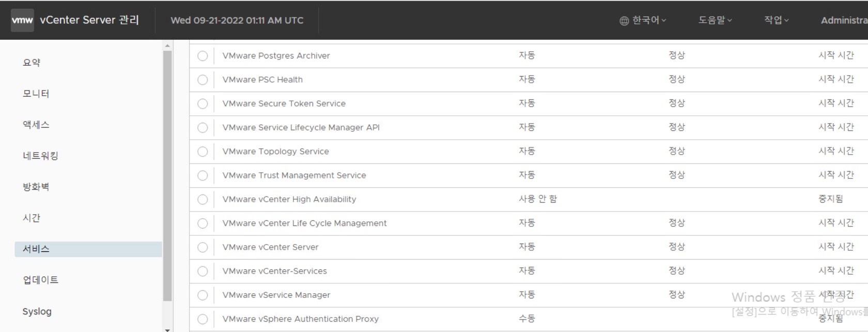The height and width of the screenshot is (332, 868).
Task: Select VMware vCenter High Availability radio button
Action: 203,199
